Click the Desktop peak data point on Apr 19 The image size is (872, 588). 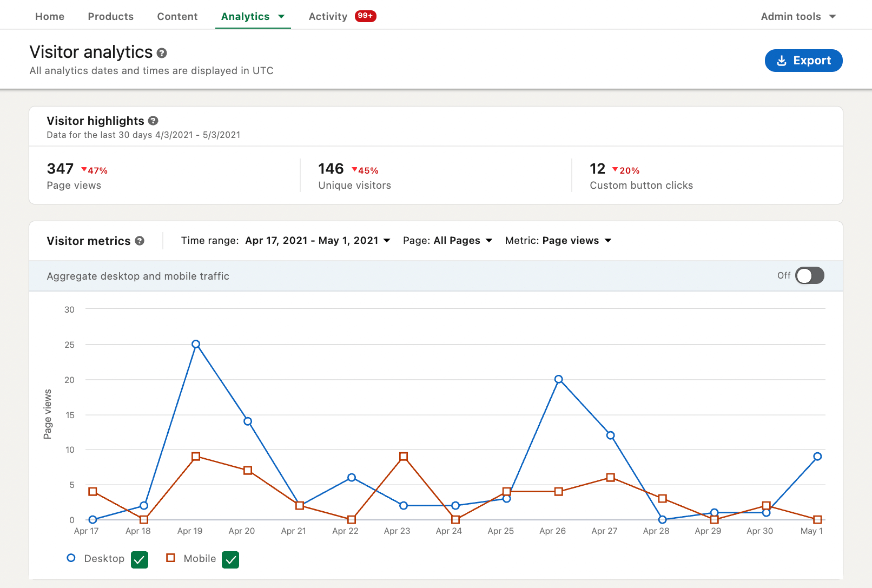[x=195, y=343]
